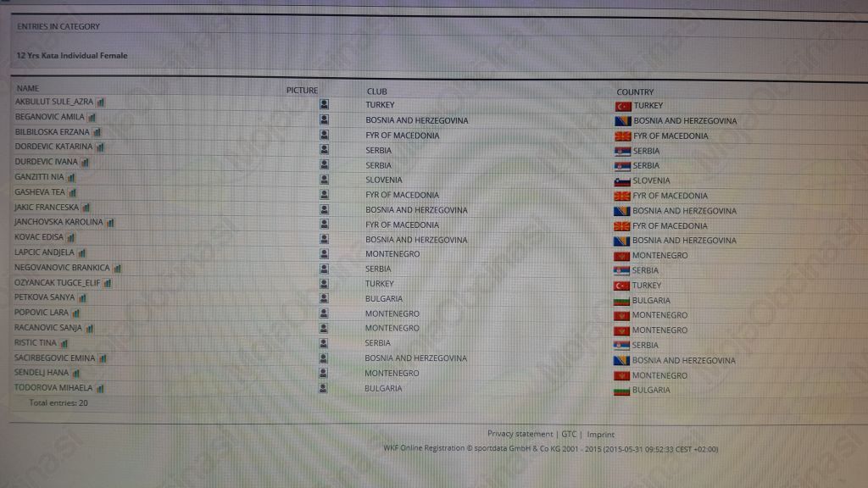Select competitor name LAPCIC ANDJELA

pyautogui.click(x=44, y=252)
